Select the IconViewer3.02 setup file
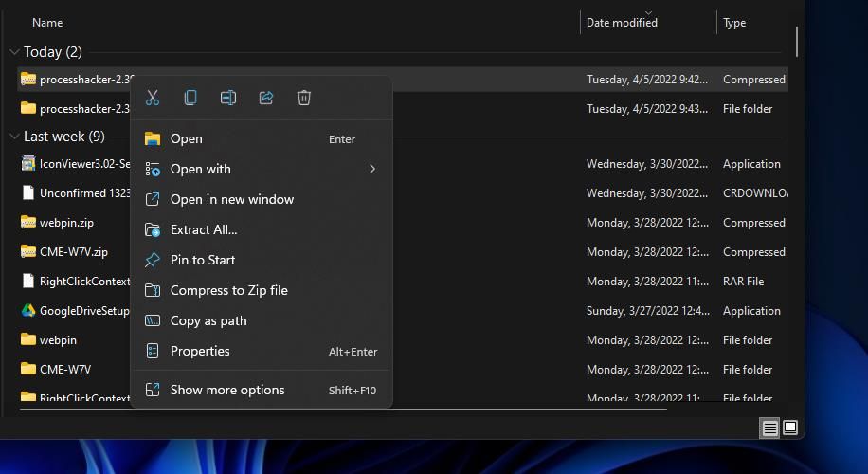 (x=83, y=164)
